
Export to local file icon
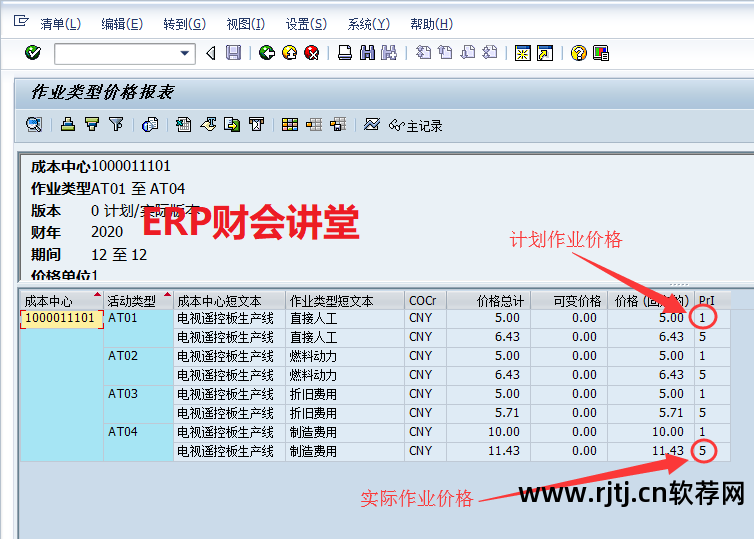point(232,125)
